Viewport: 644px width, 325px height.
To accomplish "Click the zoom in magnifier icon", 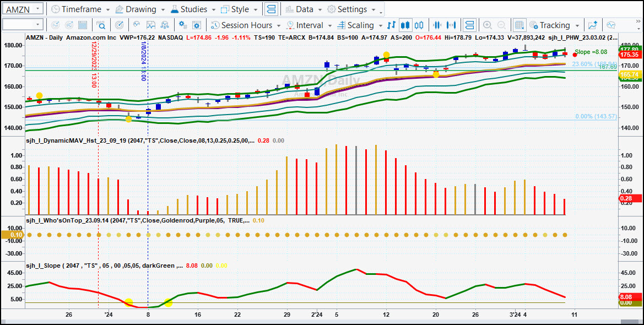I will click(x=488, y=25).
